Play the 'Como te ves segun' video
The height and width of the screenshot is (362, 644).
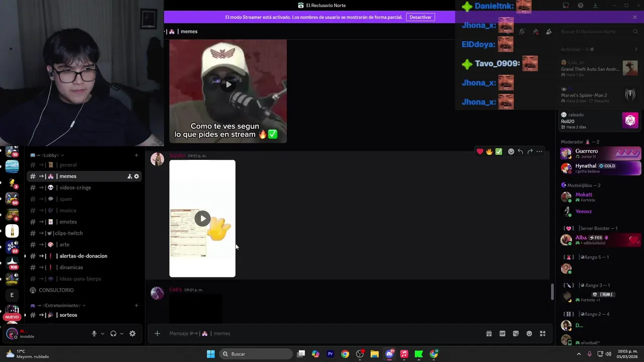click(x=228, y=84)
